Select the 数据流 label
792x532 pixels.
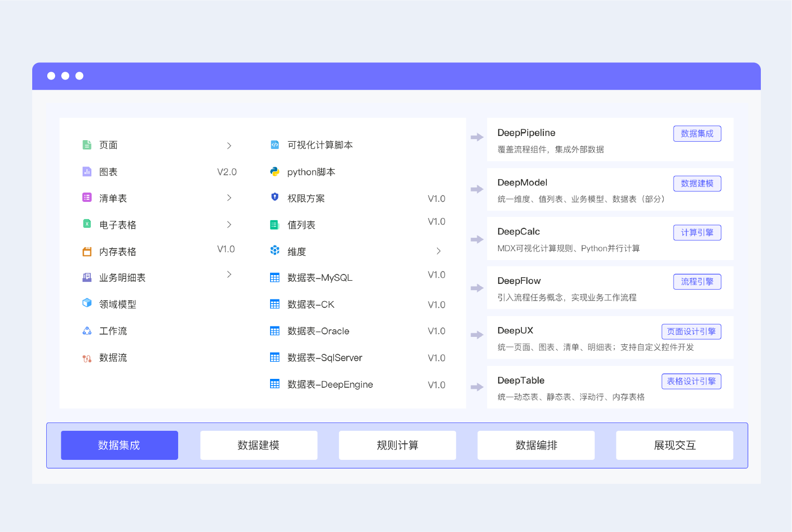coord(113,358)
